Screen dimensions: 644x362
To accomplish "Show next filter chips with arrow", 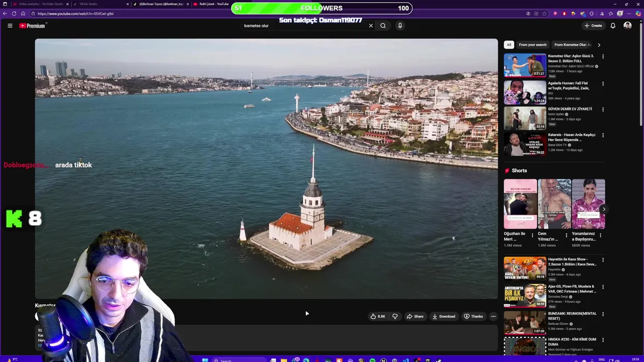I will (599, 45).
